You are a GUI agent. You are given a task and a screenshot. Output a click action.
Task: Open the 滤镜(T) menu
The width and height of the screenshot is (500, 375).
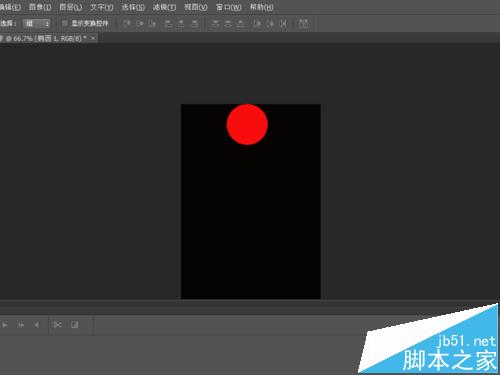(x=164, y=7)
